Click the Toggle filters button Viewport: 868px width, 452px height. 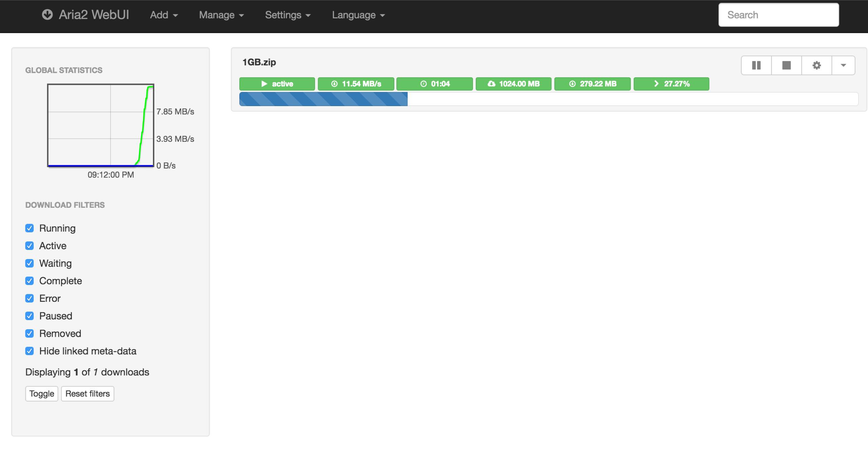[42, 394]
